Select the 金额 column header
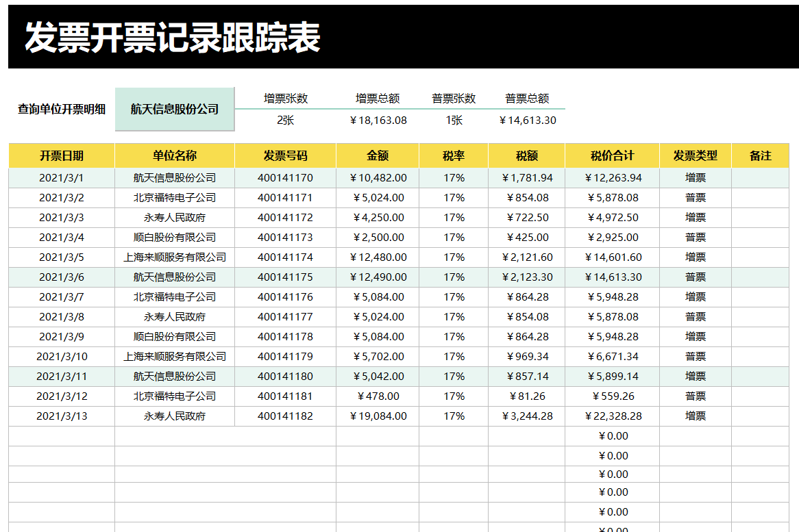 coord(377,155)
